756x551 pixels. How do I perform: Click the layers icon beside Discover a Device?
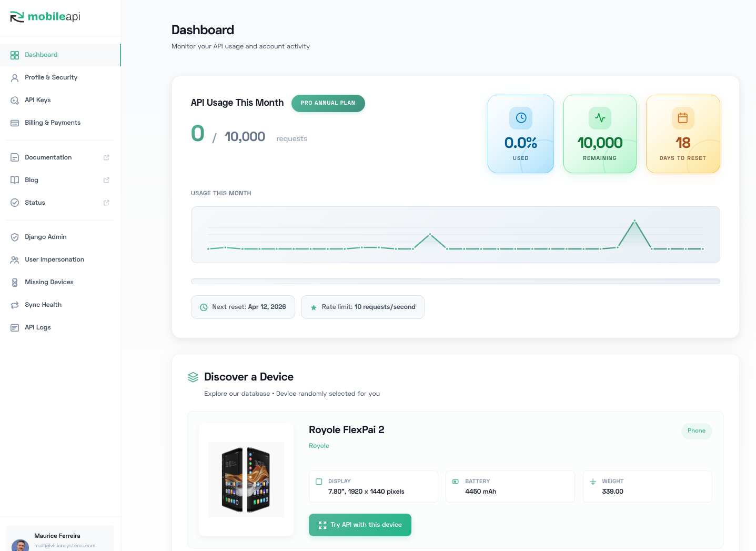coord(193,377)
